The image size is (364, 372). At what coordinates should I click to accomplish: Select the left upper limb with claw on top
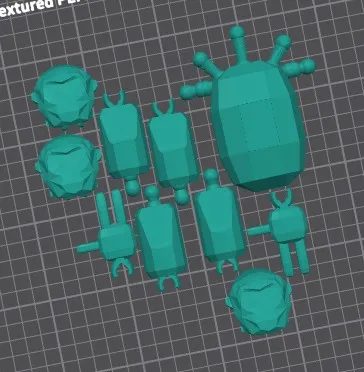pos(124,142)
